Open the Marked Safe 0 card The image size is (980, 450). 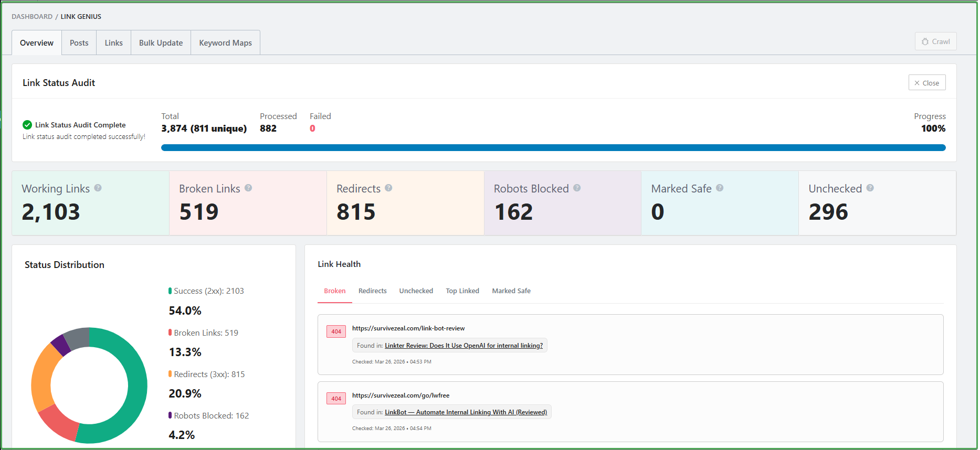coord(720,203)
